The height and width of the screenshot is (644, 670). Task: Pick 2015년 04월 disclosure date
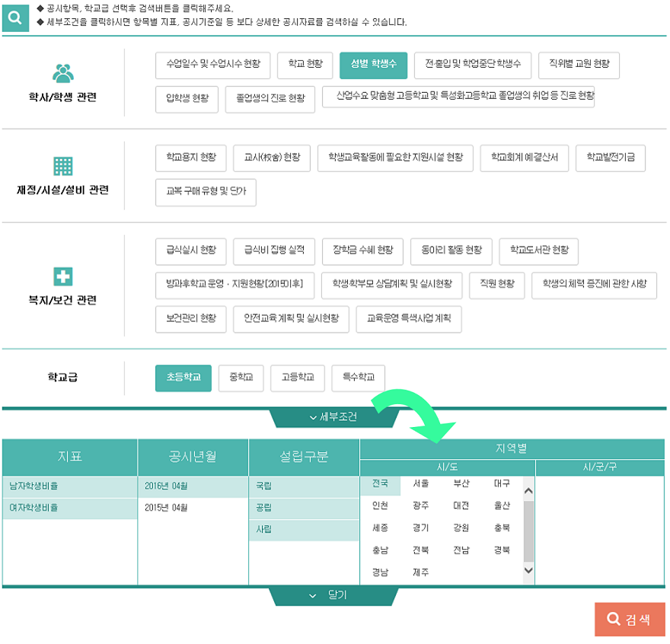pos(166,508)
